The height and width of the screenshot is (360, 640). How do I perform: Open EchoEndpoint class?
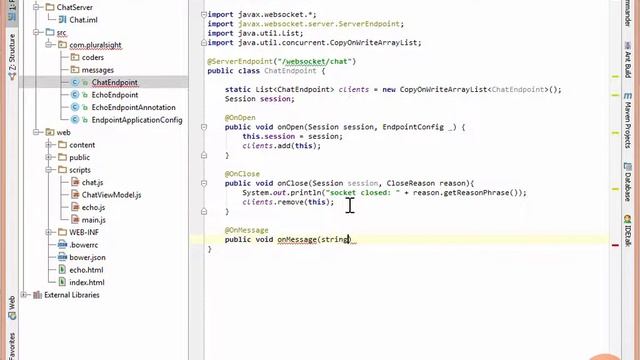[115, 95]
